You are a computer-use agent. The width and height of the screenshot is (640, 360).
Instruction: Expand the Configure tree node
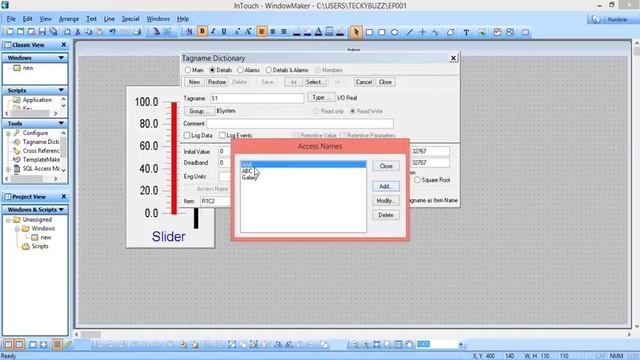point(8,133)
